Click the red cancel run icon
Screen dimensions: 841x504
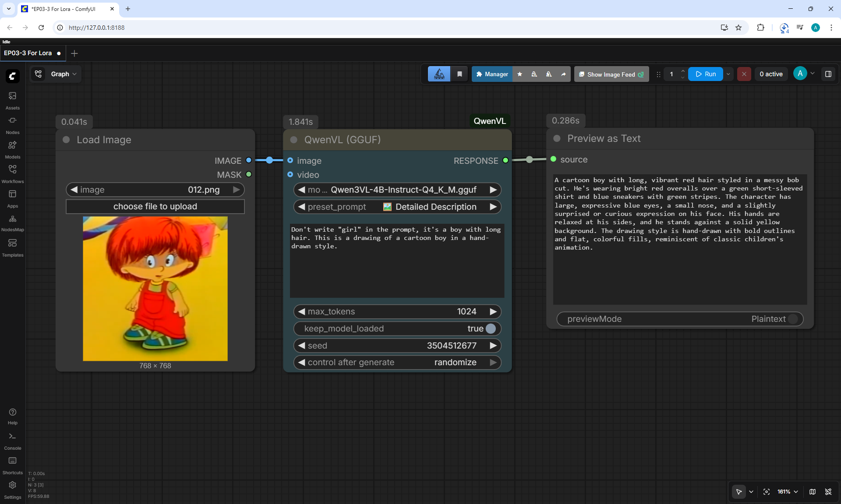(744, 74)
